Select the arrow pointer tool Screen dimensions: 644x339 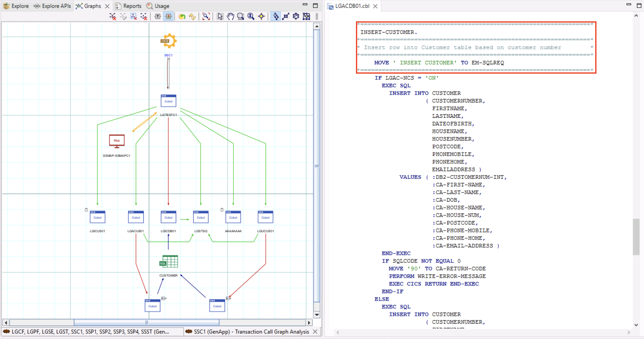tap(220, 17)
